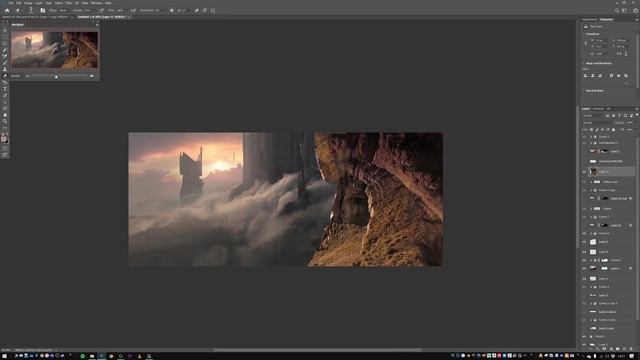Switch to the Untitled-1 document tab
This screenshot has height=360, width=640.
pyautogui.click(x=101, y=17)
